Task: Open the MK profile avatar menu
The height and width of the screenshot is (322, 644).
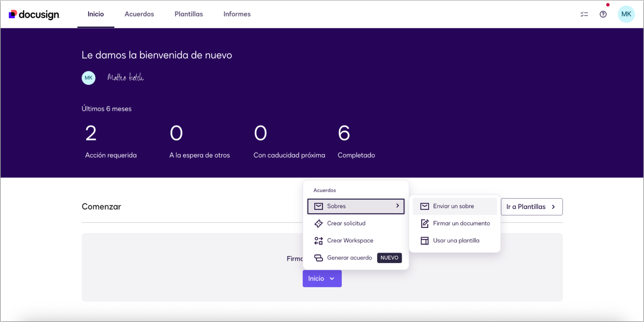Action: coord(626,14)
